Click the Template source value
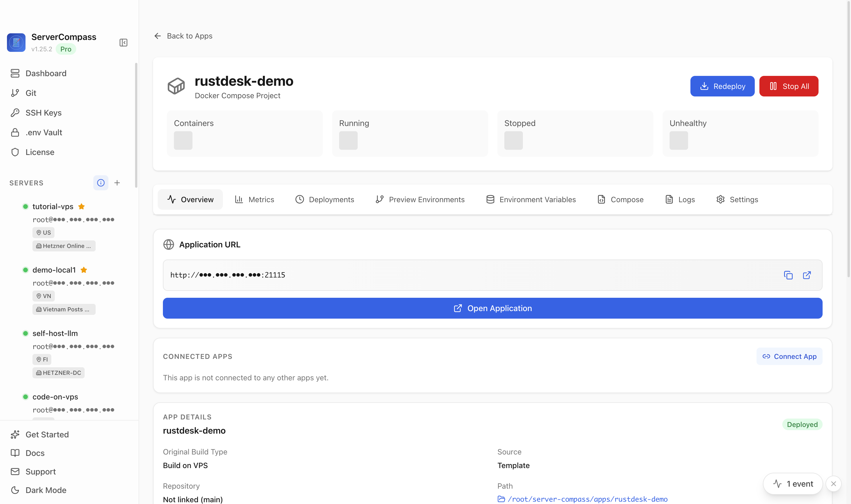The width and height of the screenshot is (851, 504). click(x=513, y=466)
